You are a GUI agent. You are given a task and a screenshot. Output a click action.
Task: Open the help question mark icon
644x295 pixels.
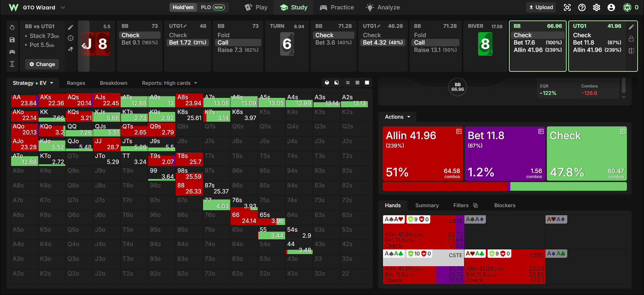582,7
